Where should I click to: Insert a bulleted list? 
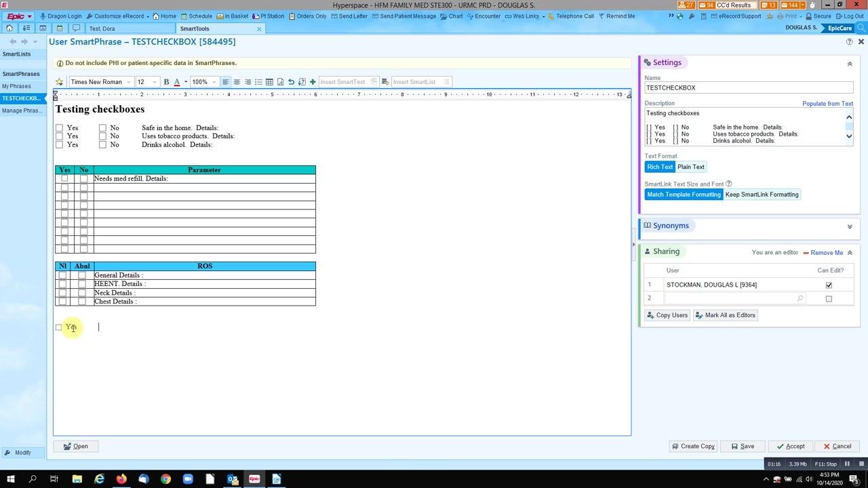pos(258,82)
